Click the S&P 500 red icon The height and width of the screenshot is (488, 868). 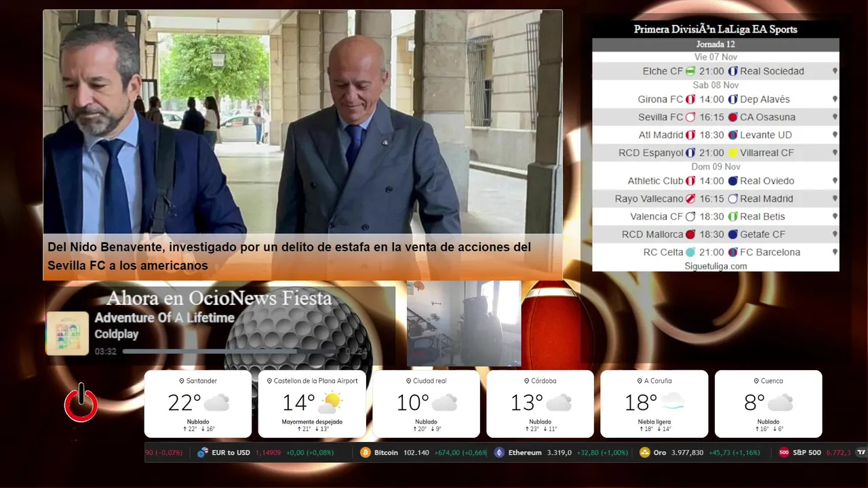(784, 453)
